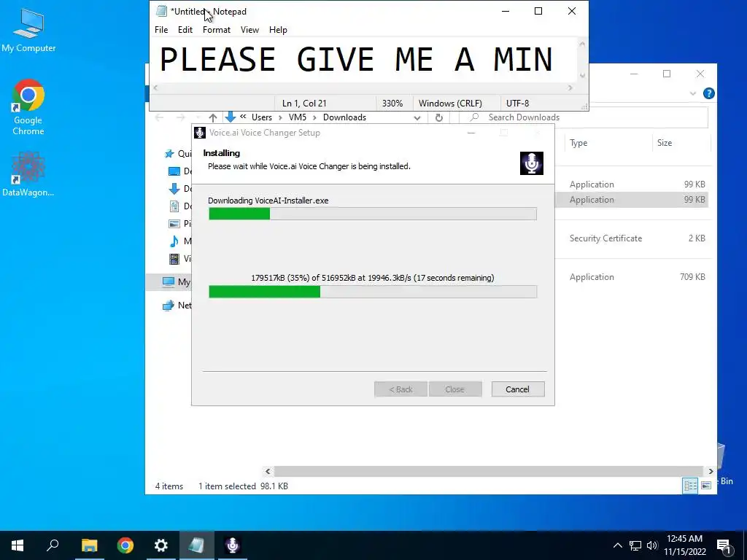
Task: Open the volume speaker tray icon
Action: click(x=652, y=545)
